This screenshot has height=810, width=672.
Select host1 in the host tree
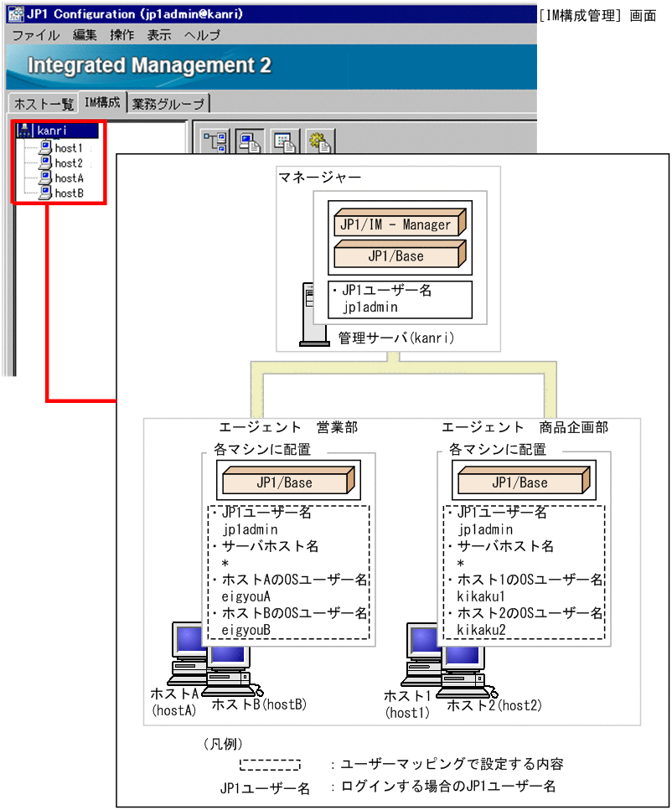tap(69, 147)
